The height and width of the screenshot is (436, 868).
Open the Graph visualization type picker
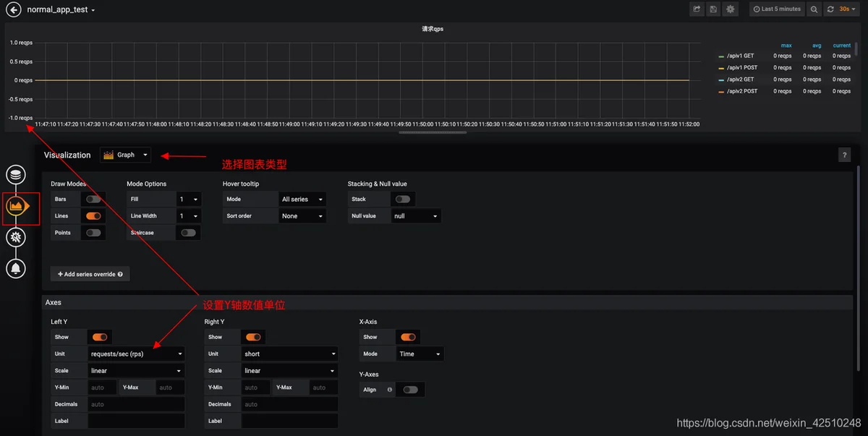pyautogui.click(x=126, y=155)
